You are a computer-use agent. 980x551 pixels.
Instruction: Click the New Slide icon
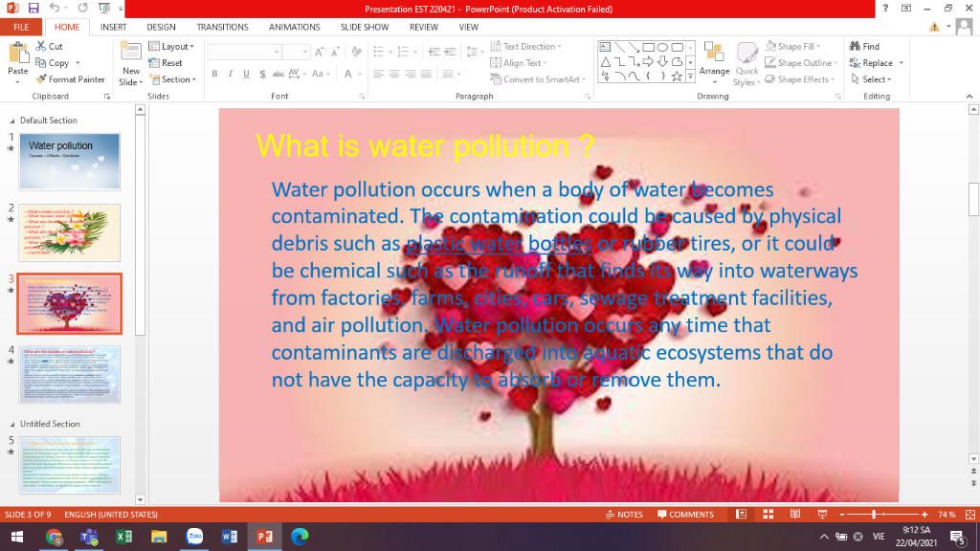coord(131,54)
